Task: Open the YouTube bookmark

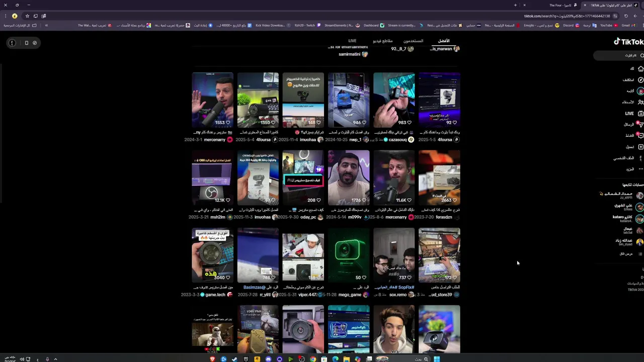Action: [609, 25]
